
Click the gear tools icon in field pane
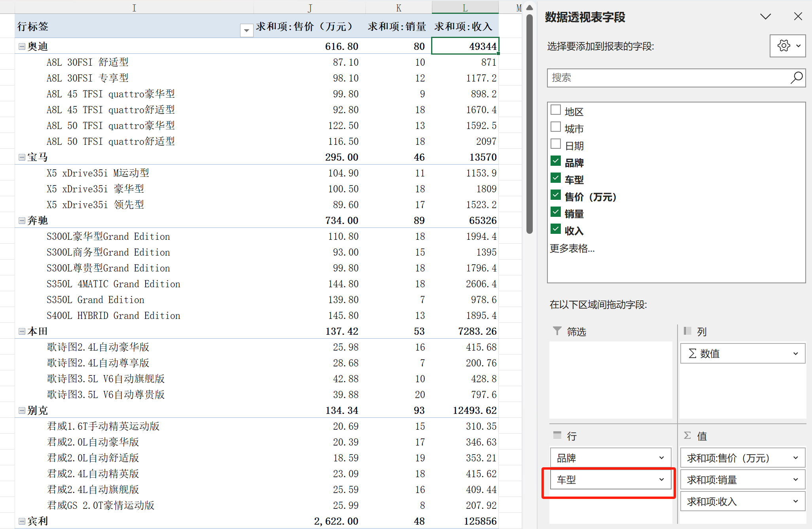784,46
